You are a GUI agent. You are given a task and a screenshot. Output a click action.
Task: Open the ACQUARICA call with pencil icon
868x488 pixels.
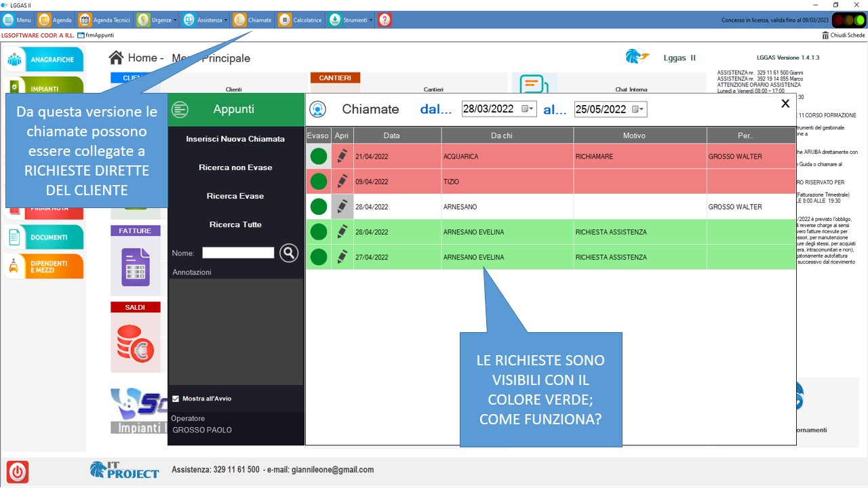tap(342, 157)
